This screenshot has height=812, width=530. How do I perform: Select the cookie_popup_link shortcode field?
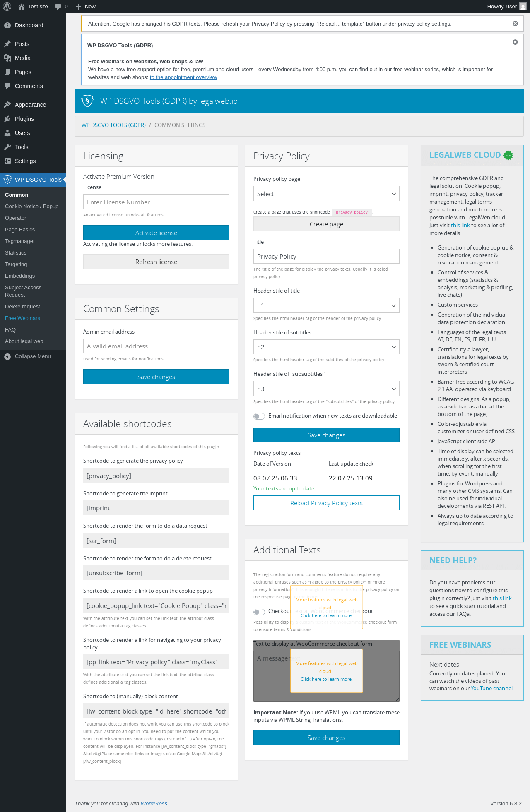pyautogui.click(x=156, y=605)
